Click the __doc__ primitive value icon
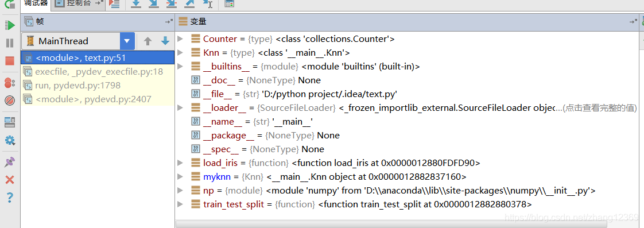 [x=196, y=80]
